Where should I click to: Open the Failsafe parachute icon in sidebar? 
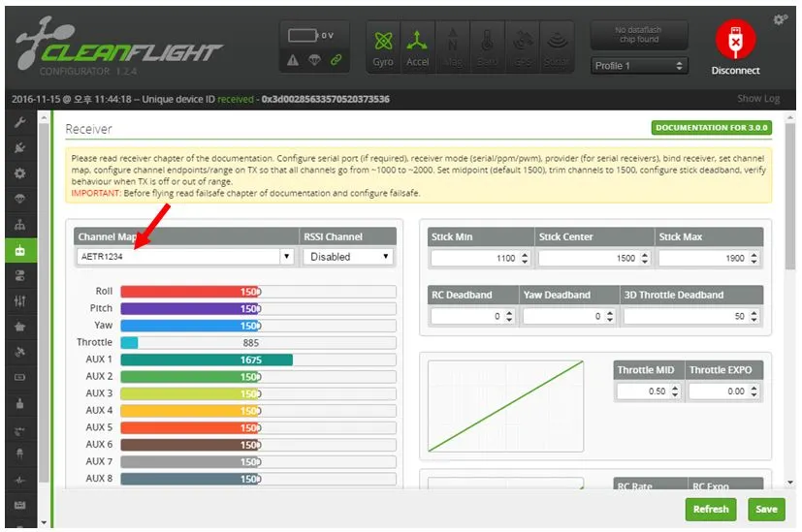[20, 199]
